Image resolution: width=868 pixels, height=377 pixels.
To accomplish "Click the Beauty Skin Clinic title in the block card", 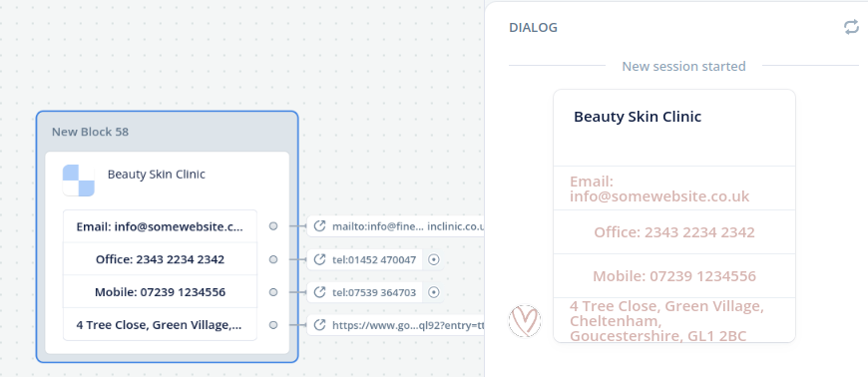I will point(156,175).
